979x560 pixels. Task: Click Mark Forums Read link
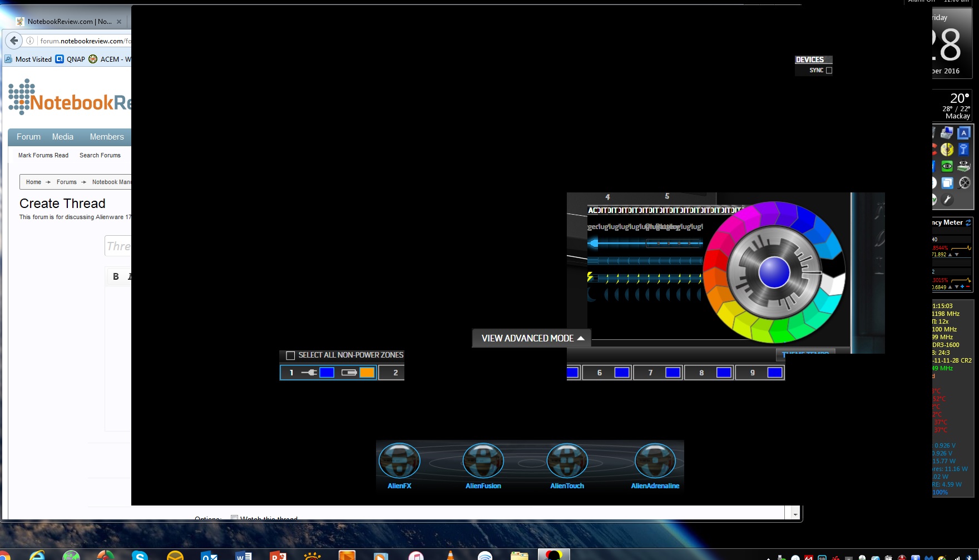pyautogui.click(x=43, y=155)
